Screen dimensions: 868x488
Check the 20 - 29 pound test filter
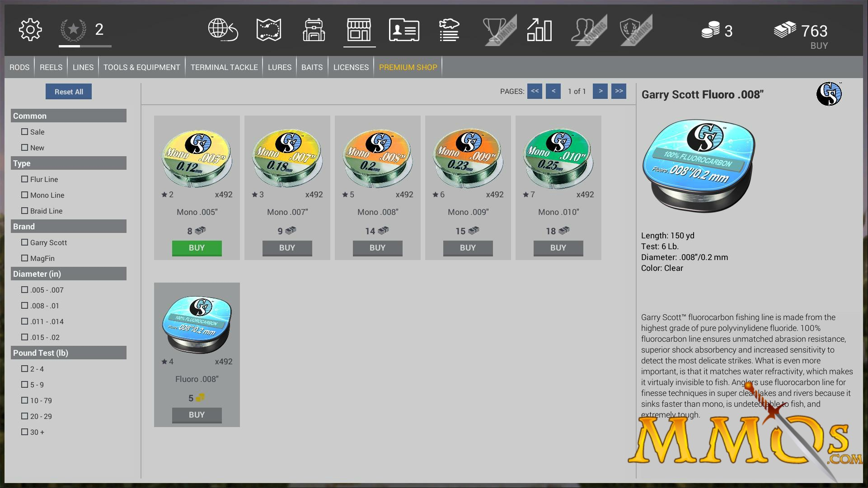[25, 416]
